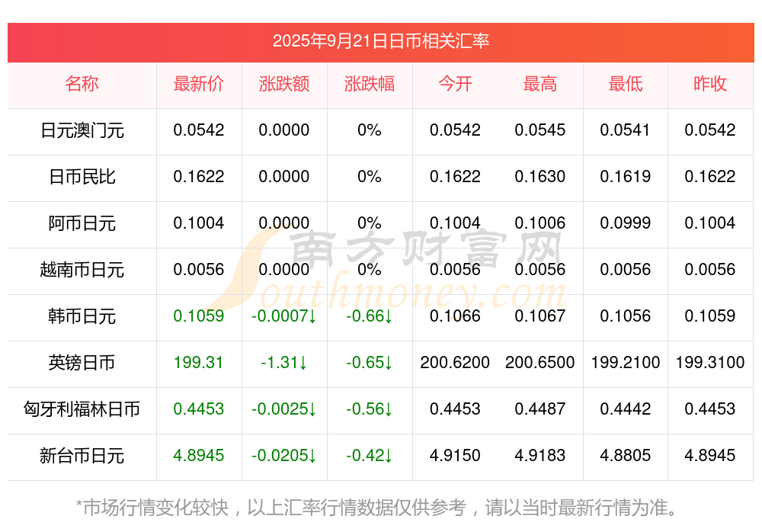Click the 最高 column header
Screen dimensions: 762x532
coord(540,84)
